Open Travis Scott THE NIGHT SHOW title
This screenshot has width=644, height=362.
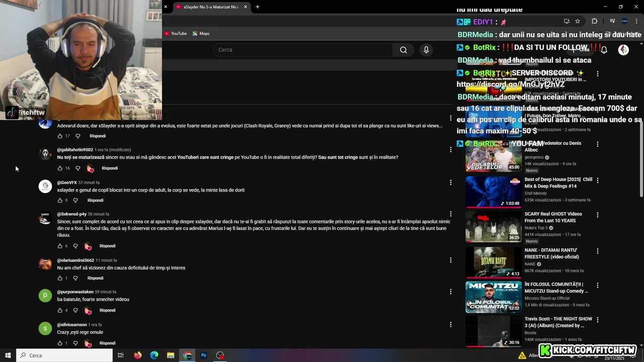click(558, 322)
